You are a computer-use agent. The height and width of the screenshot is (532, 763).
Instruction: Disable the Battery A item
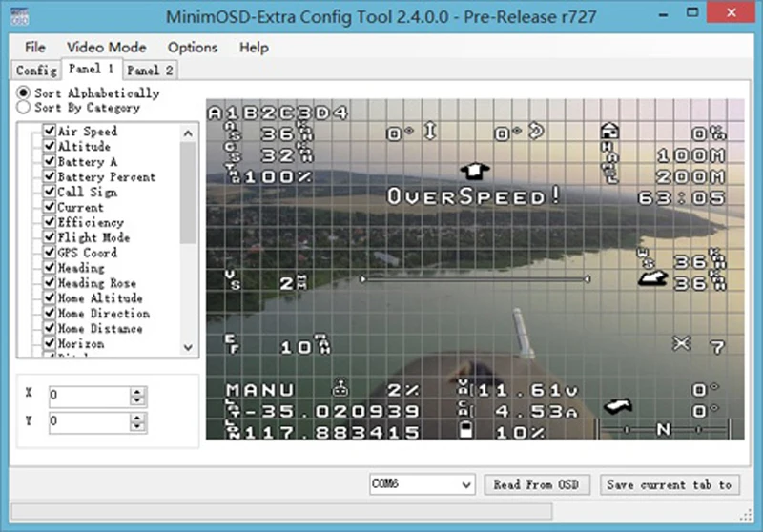point(50,160)
